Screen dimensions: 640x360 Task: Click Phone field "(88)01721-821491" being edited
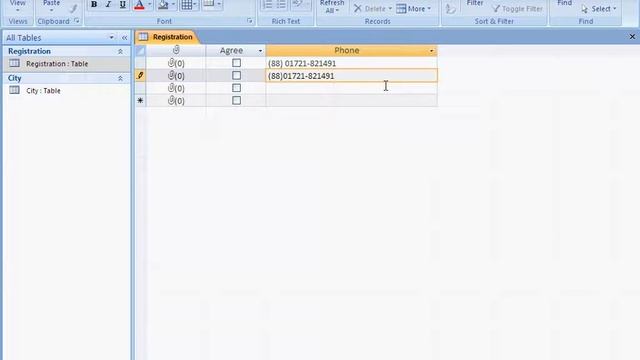point(351,76)
